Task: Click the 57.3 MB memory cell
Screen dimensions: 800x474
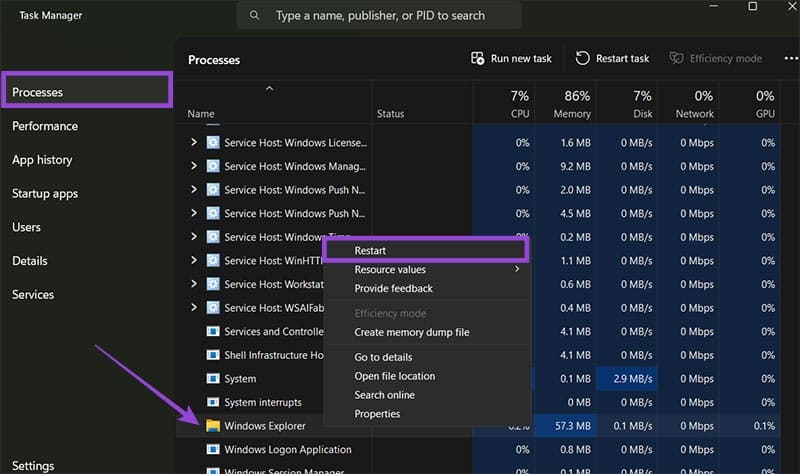Action: point(565,426)
